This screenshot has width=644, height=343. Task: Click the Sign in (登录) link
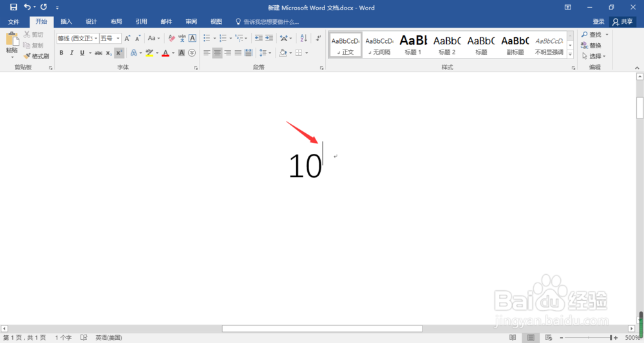pos(598,22)
